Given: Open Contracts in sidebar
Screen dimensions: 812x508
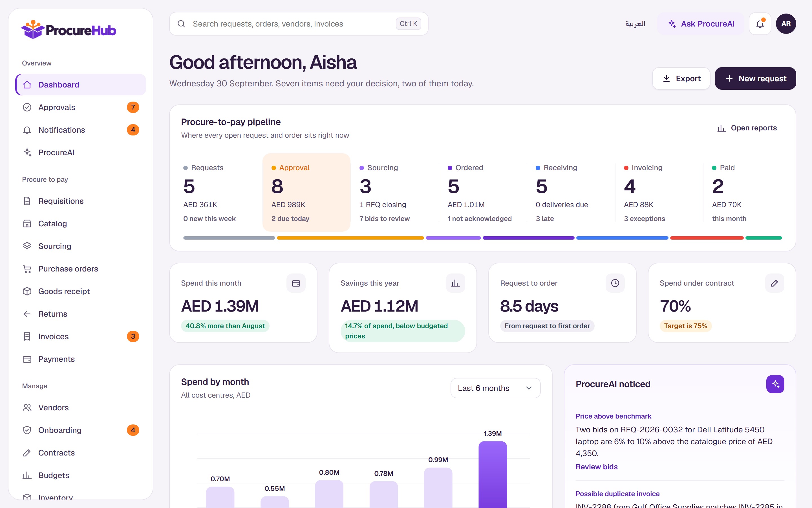Looking at the screenshot, I should point(81,453).
